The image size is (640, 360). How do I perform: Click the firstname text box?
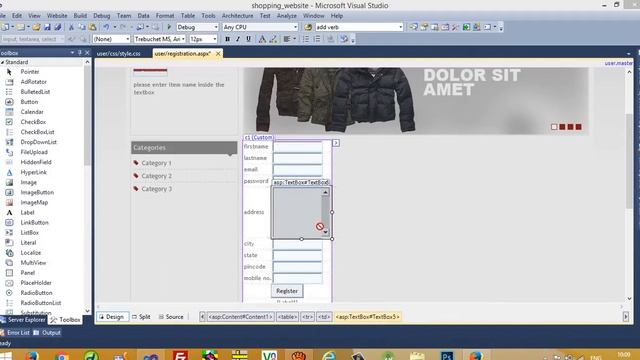click(x=298, y=147)
